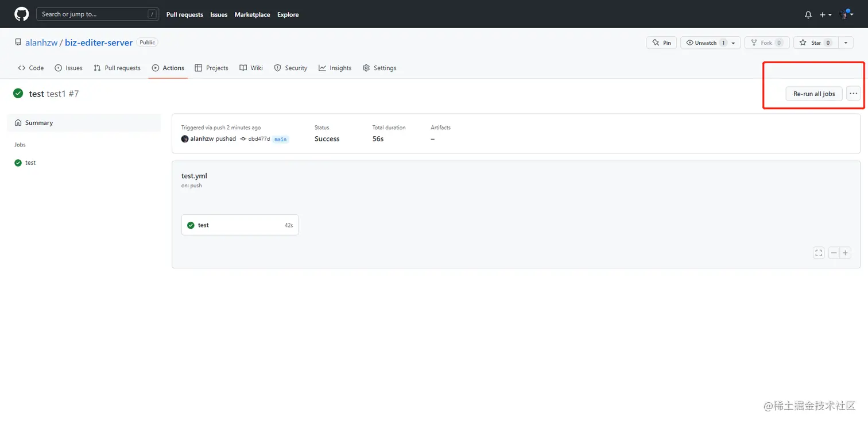Click the green check icon in the test job card

click(x=191, y=225)
